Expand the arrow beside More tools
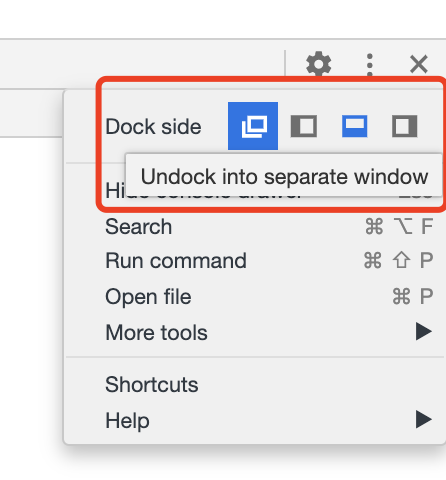 coord(424,332)
